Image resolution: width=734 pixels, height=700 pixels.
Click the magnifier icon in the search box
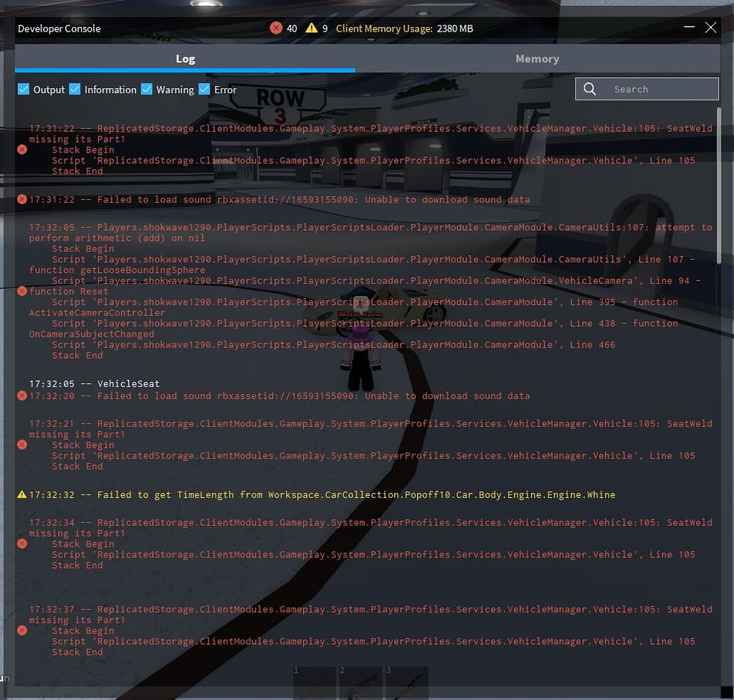click(x=590, y=89)
